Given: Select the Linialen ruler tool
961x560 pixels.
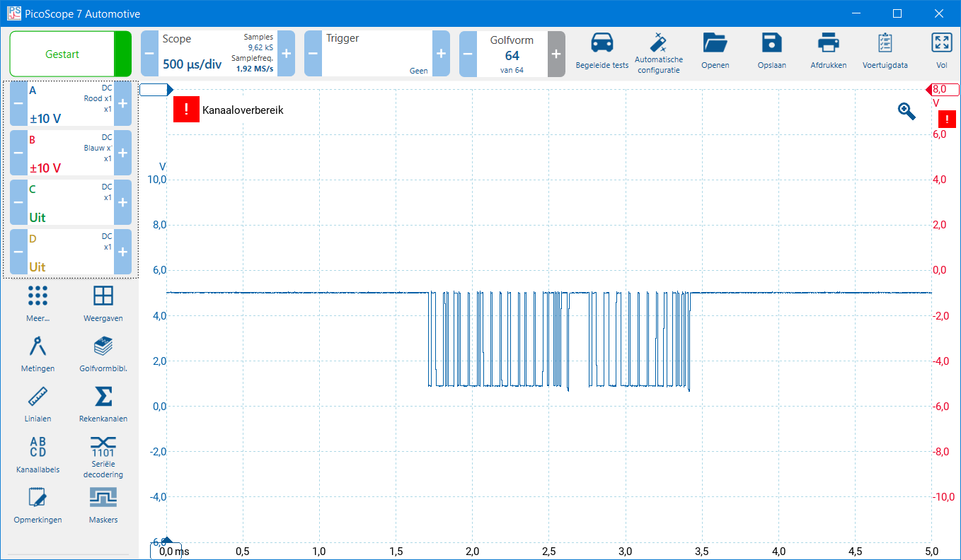Looking at the screenshot, I should (38, 397).
